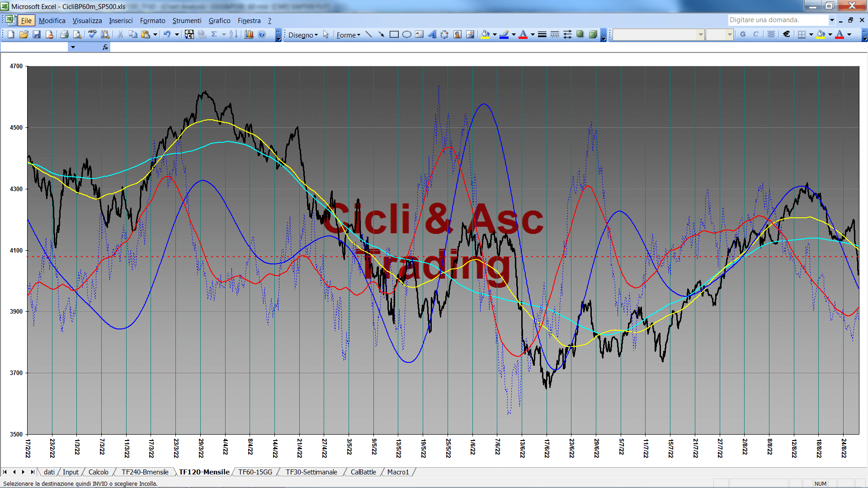Click the Insert Function fx icon

pos(105,47)
